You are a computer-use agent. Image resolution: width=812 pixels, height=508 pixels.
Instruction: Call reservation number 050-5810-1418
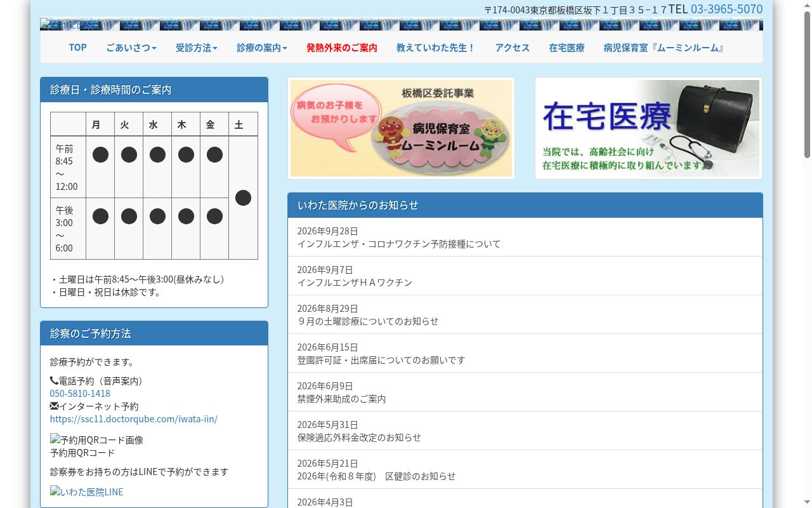(x=80, y=394)
